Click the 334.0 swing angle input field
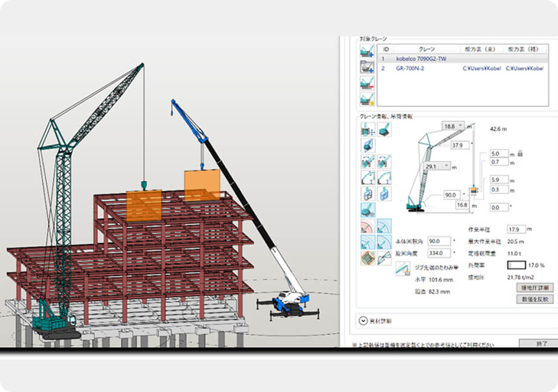 (438, 253)
